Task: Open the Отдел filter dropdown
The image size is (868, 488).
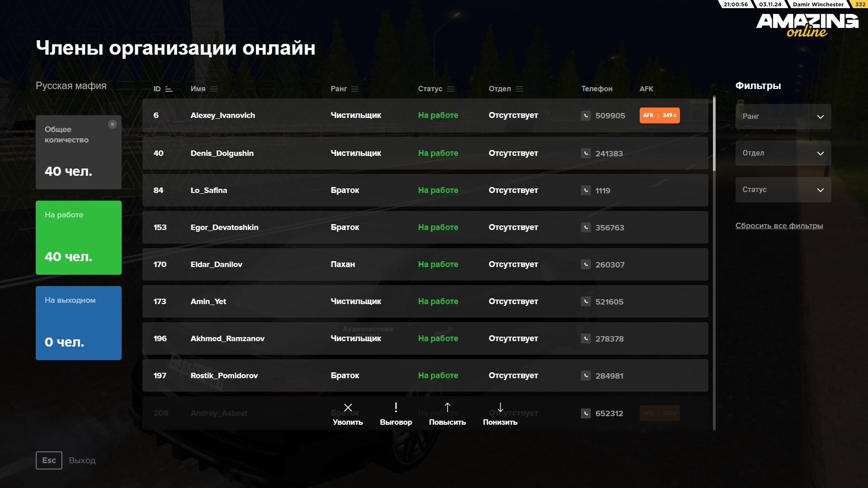Action: 783,153
